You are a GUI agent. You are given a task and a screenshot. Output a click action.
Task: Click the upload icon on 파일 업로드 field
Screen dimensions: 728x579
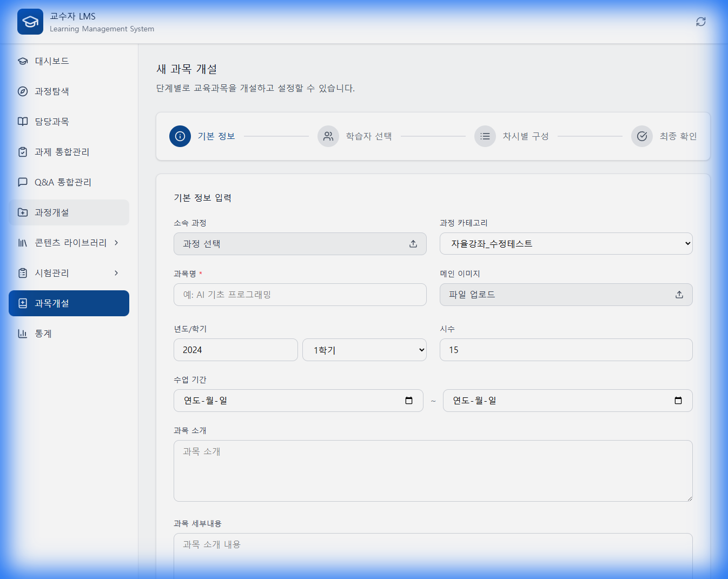point(679,295)
